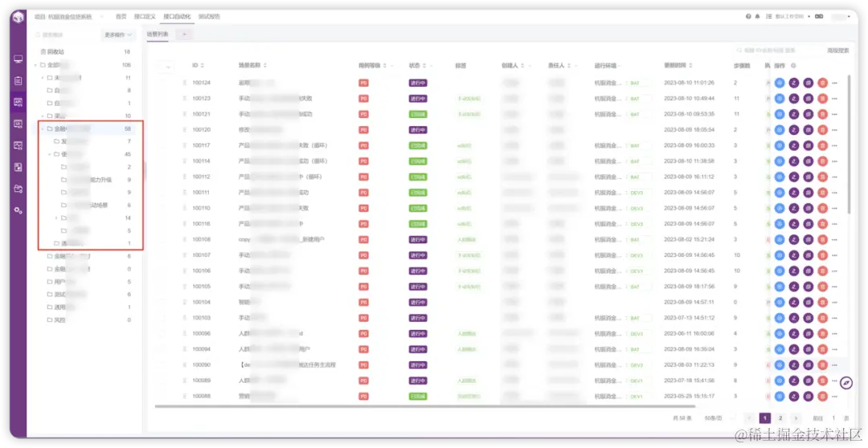Click timestamp 2023-08-10 11:01:26

point(690,83)
